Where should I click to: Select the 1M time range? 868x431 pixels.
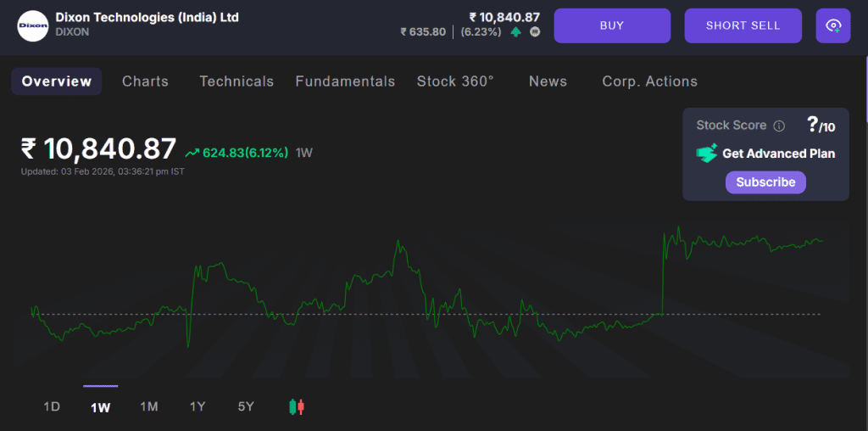(x=149, y=407)
